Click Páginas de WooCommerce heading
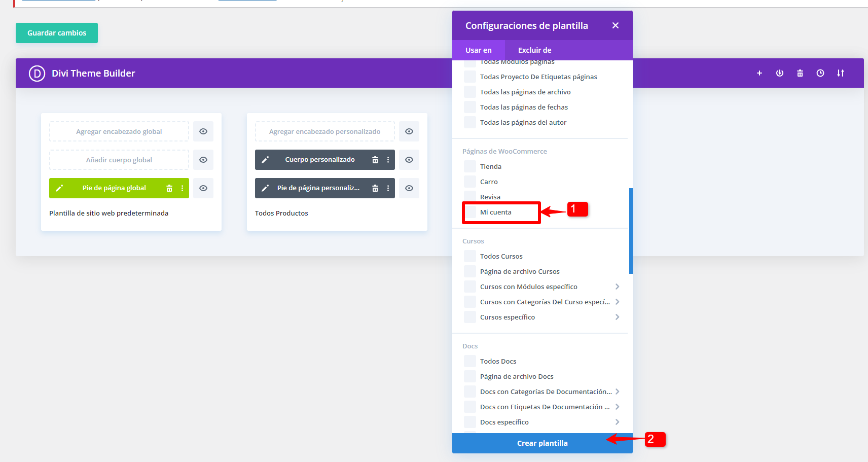Viewport: 868px width, 462px height. coord(504,151)
